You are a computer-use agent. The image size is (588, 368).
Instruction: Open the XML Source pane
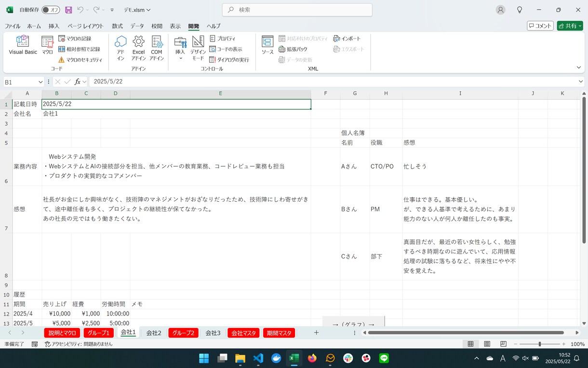pyautogui.click(x=267, y=45)
